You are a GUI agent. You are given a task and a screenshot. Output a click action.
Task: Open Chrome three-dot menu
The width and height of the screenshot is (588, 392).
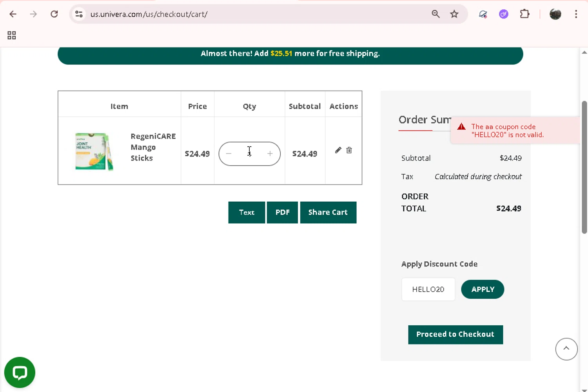[576, 14]
